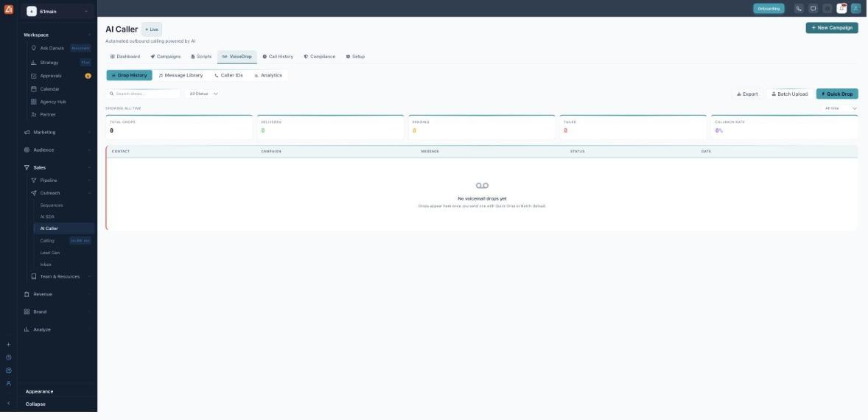Image resolution: width=868 pixels, height=420 pixels.
Task: Open the phone dialer icon in top bar
Action: 798,8
